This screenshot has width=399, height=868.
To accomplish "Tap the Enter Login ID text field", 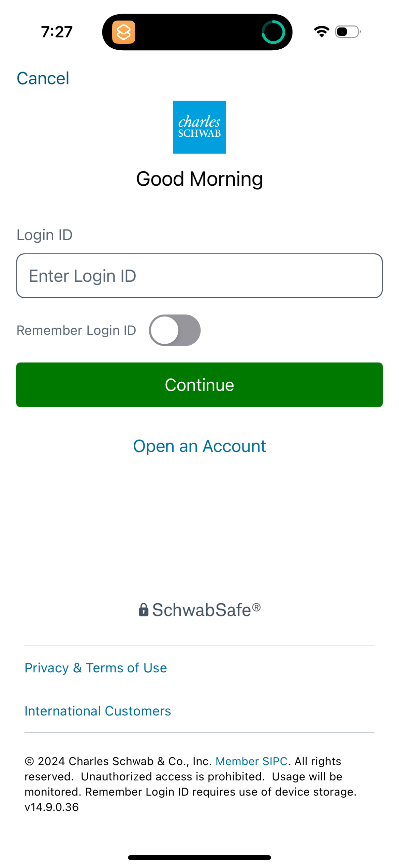I will pos(199,275).
